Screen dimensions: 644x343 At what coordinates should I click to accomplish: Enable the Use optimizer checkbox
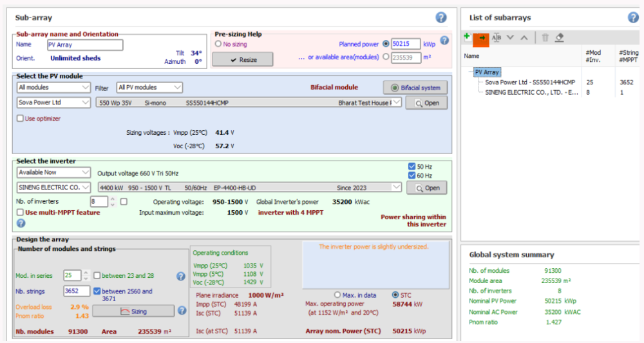pyautogui.click(x=20, y=119)
